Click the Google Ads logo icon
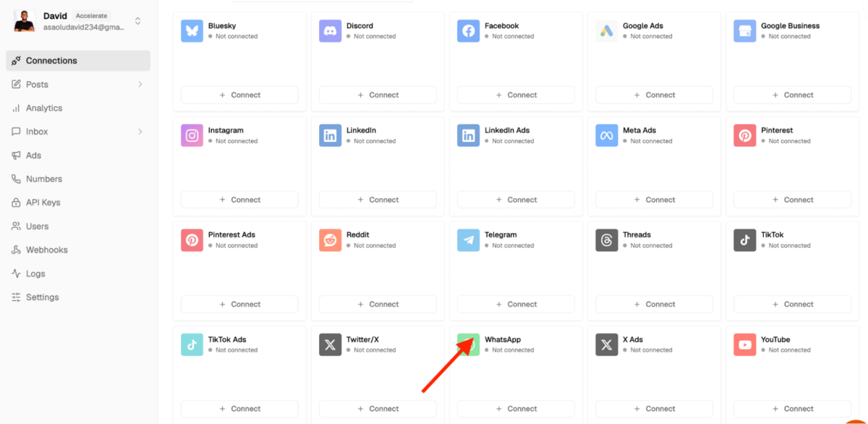 click(606, 31)
